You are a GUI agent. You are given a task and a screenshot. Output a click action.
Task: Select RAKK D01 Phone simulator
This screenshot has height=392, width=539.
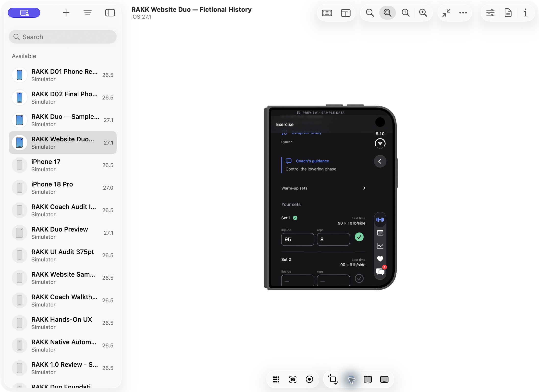63,75
